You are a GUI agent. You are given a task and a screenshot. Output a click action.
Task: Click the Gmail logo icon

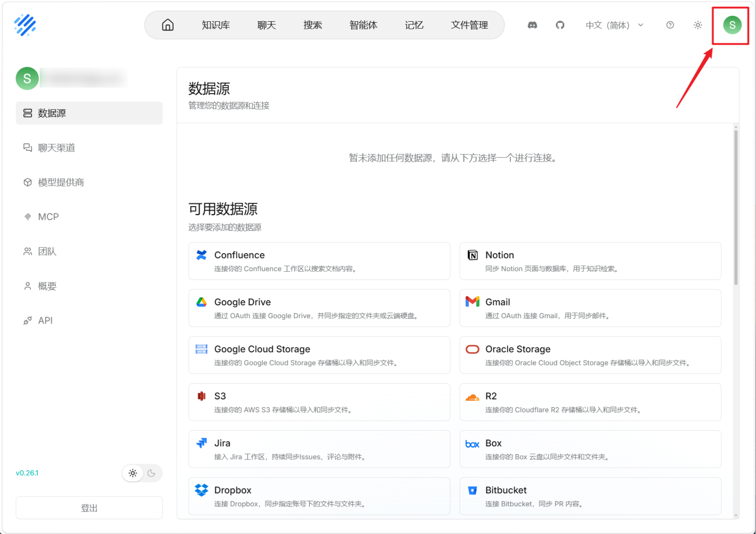(472, 302)
